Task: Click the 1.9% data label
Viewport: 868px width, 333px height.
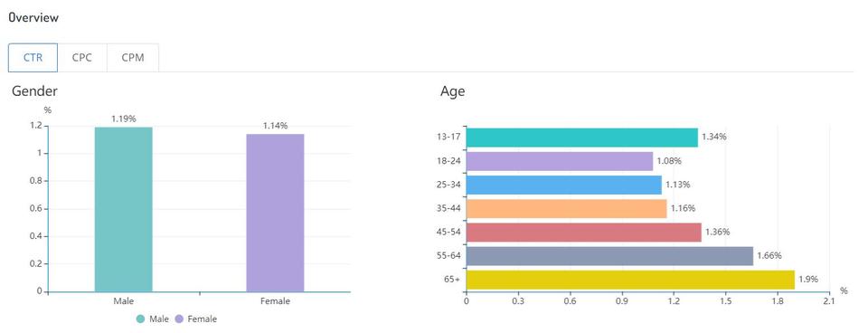Action: pyautogui.click(x=808, y=280)
